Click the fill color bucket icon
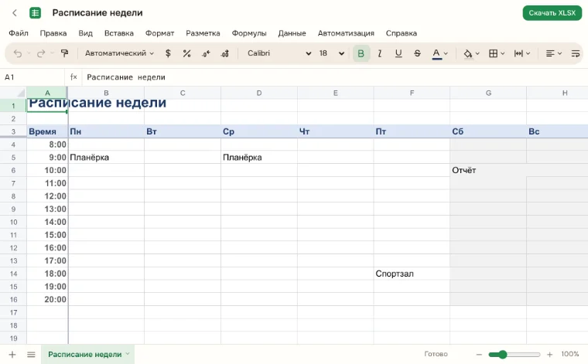 [x=467, y=53]
